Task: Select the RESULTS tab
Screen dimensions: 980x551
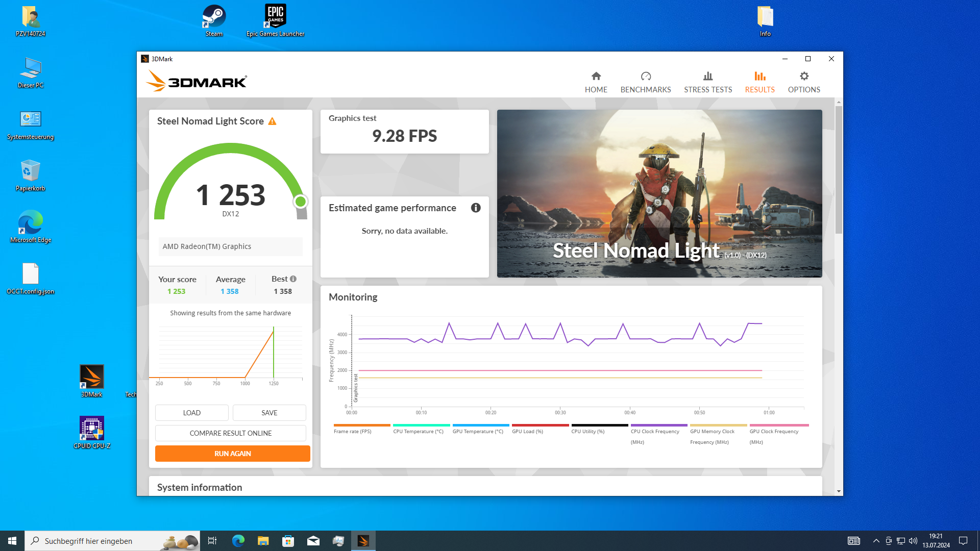Action: (x=759, y=82)
